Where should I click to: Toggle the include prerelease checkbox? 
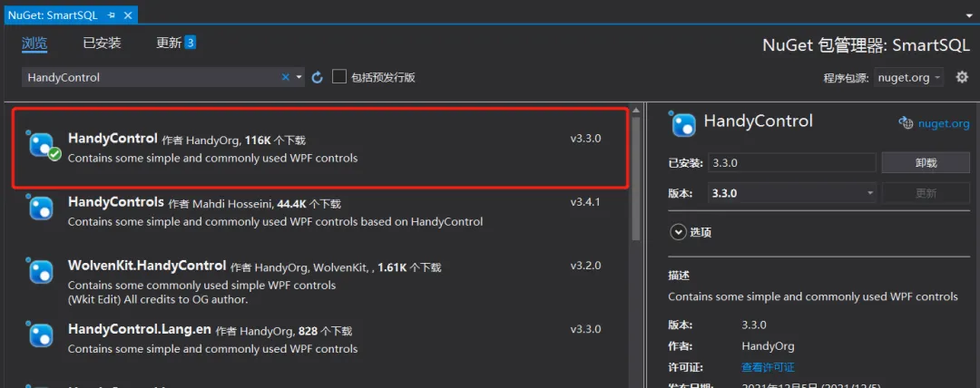pyautogui.click(x=338, y=77)
